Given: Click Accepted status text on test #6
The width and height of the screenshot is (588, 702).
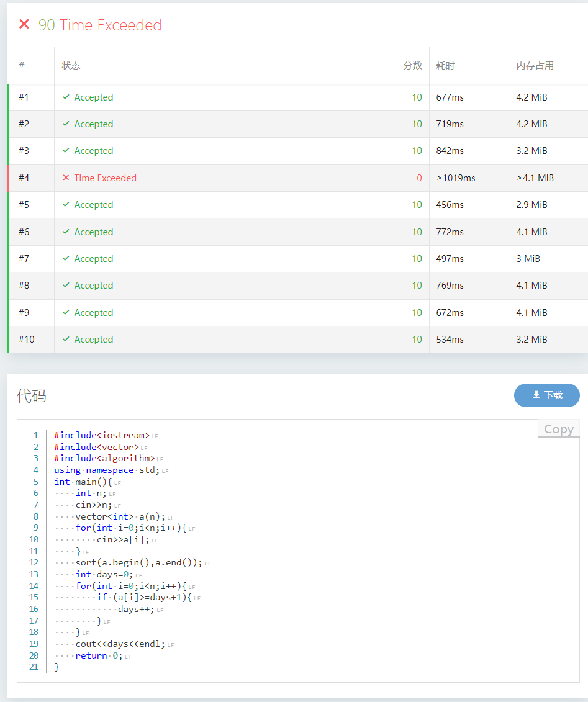Looking at the screenshot, I should click(94, 232).
